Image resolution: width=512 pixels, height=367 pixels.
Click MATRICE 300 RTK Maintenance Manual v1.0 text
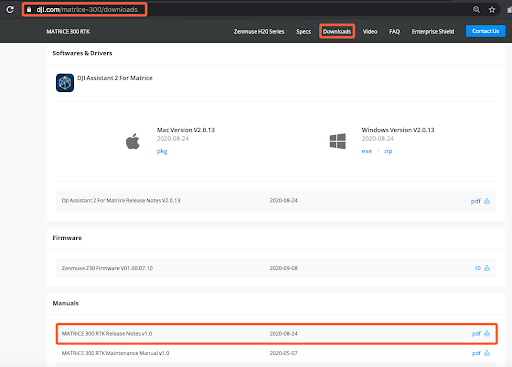pos(115,353)
